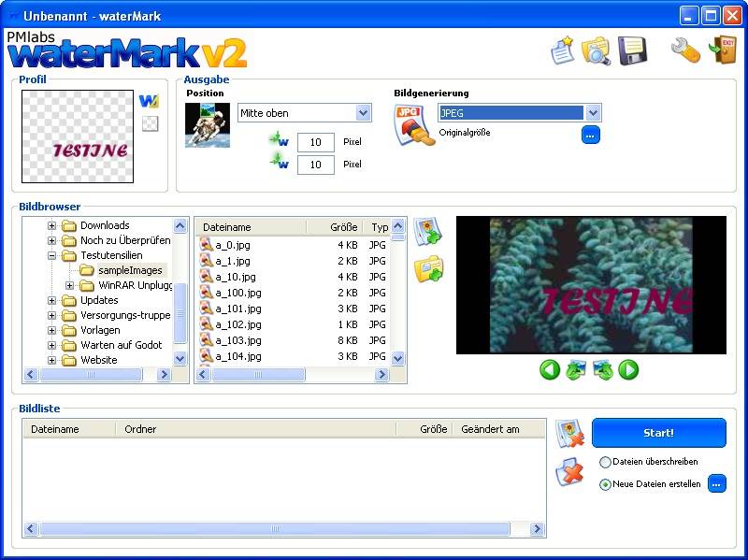Click file list horizontal scroll right arrow
Image resolution: width=748 pixels, height=560 pixels.
(381, 375)
